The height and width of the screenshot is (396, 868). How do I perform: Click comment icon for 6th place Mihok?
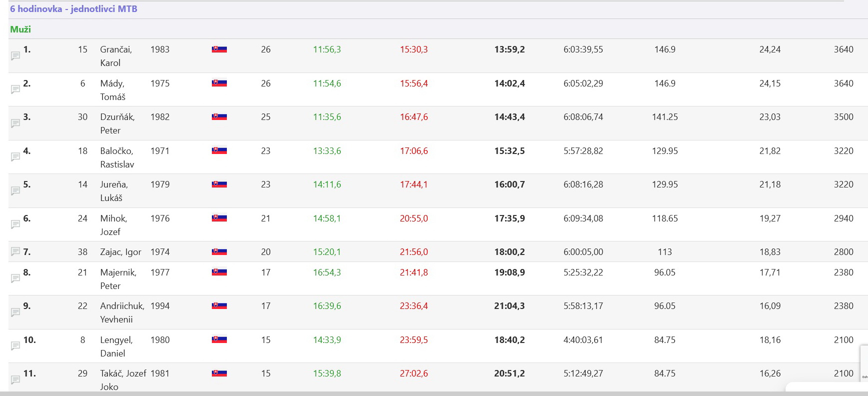(15, 224)
